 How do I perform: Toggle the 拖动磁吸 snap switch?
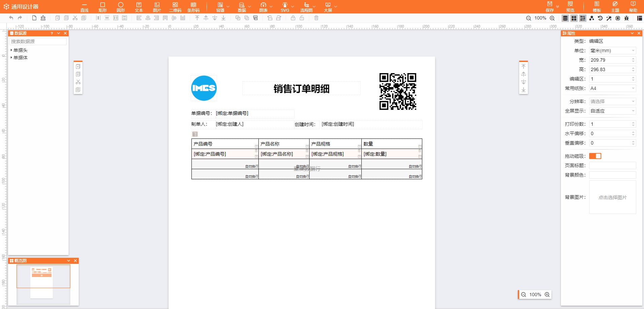[595, 156]
